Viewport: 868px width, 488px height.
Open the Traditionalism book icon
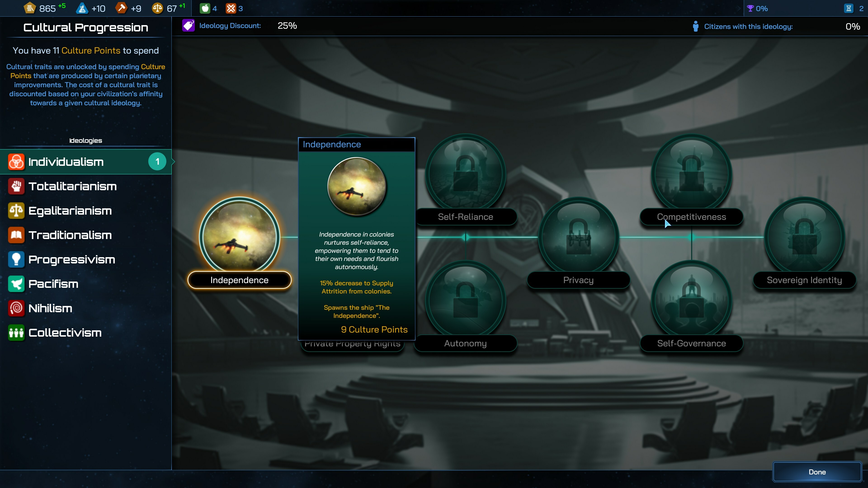point(16,235)
